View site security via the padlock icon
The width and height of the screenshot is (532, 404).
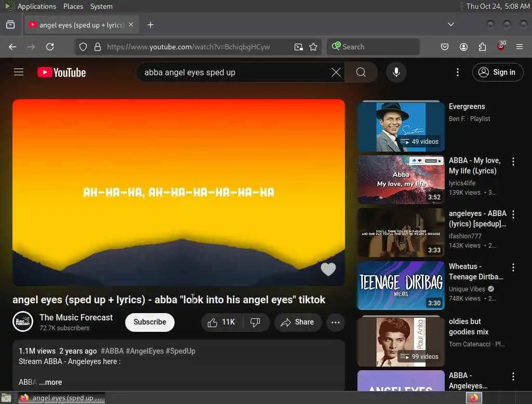tap(97, 47)
